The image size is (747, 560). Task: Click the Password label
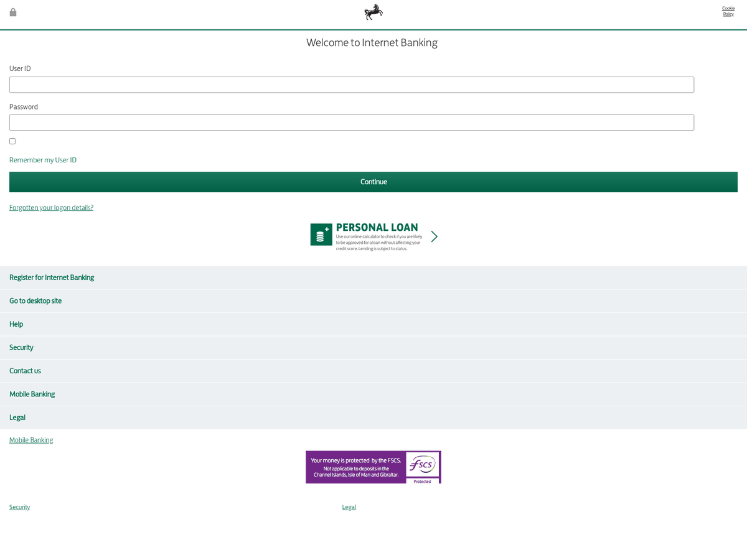[x=24, y=107]
